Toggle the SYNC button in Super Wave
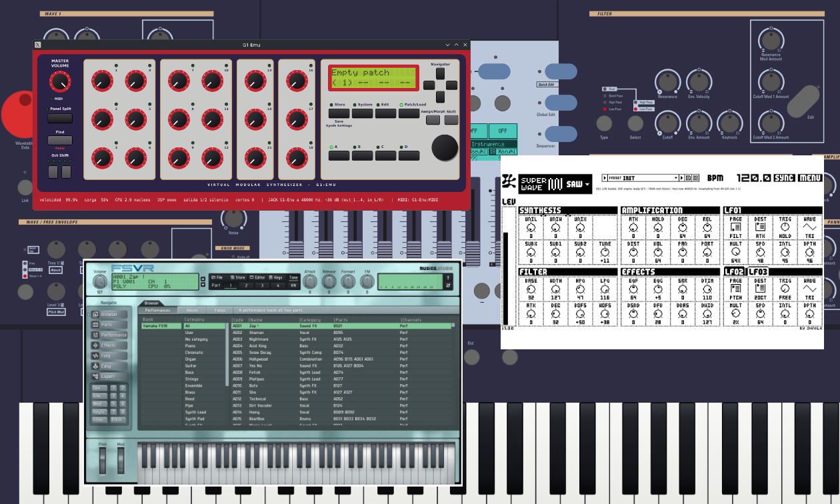This screenshot has height=504, width=840. (x=784, y=178)
